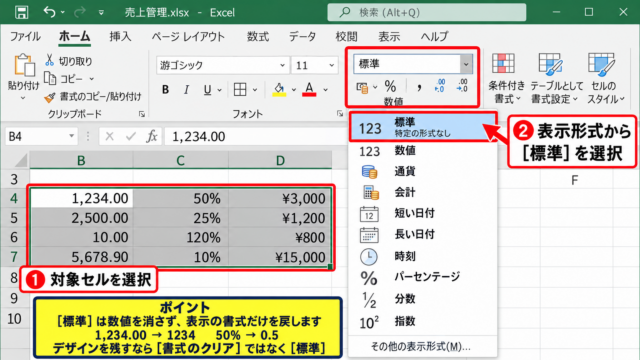The image size is (640, 360).
Task: Expand the 貼り付け options arrow
Action: click(23, 98)
